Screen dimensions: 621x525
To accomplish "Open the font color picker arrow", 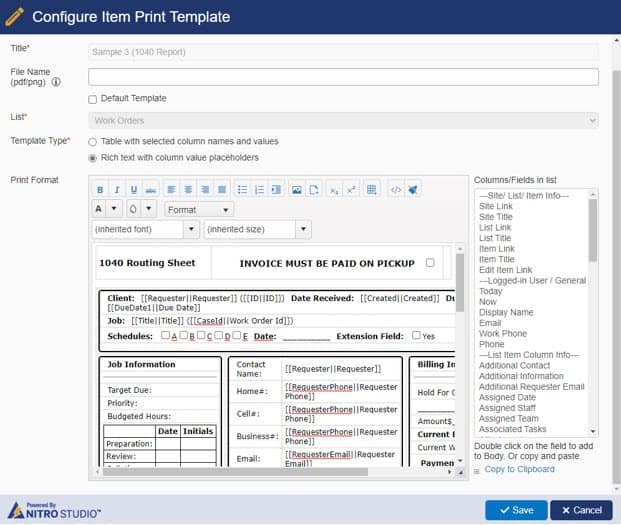I will pyautogui.click(x=112, y=210).
